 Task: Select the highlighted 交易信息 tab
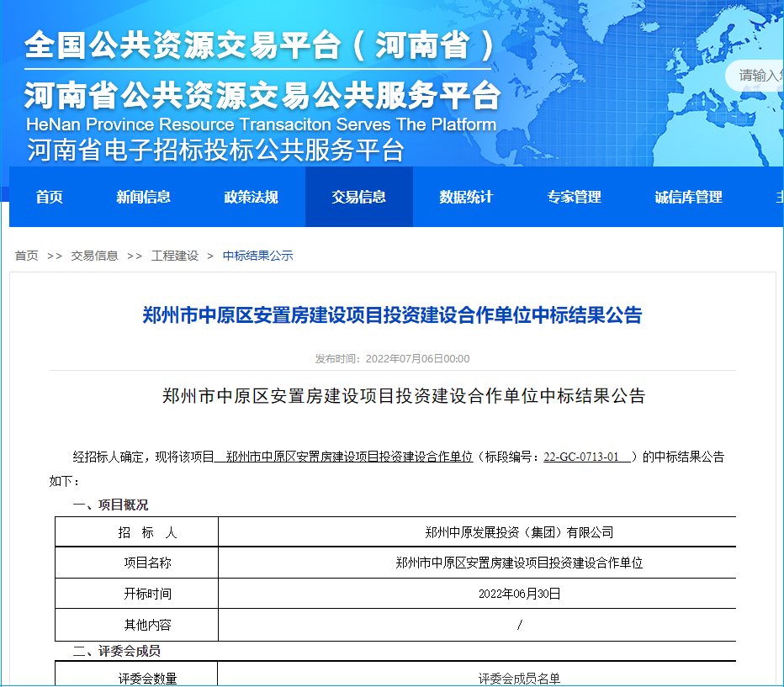358,197
